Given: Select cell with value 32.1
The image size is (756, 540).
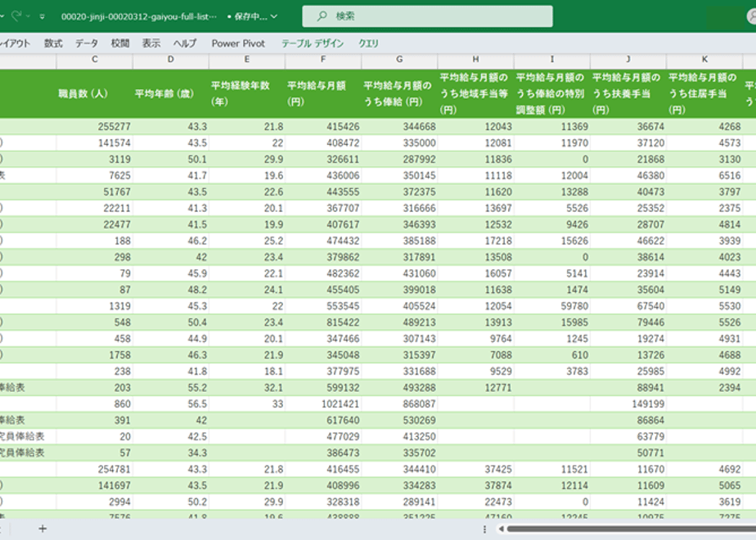Looking at the screenshot, I should [x=247, y=387].
